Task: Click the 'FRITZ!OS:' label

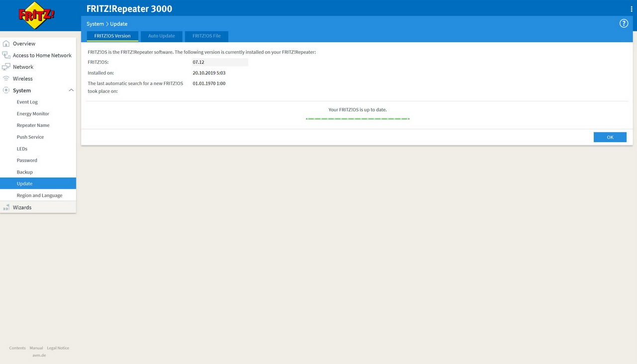Action: tap(98, 62)
